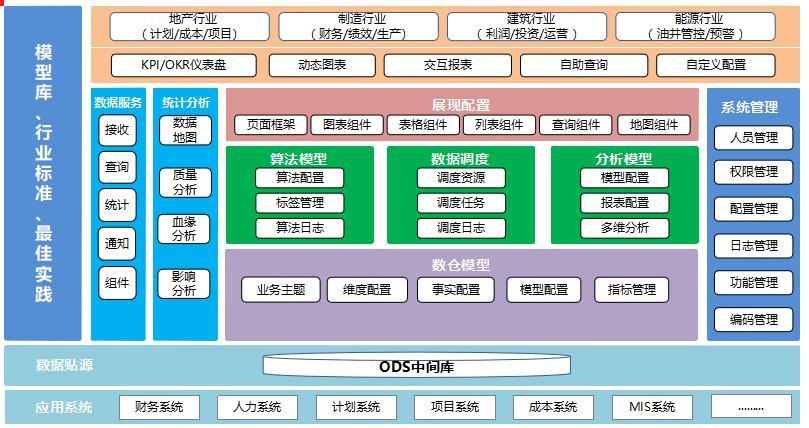
Task: Click 调度资源 in 数据调度
Action: (x=461, y=178)
